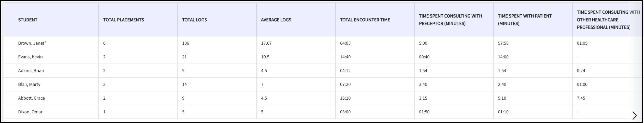644x123 pixels.
Task: Sort by the Student column header
Action: click(x=28, y=20)
